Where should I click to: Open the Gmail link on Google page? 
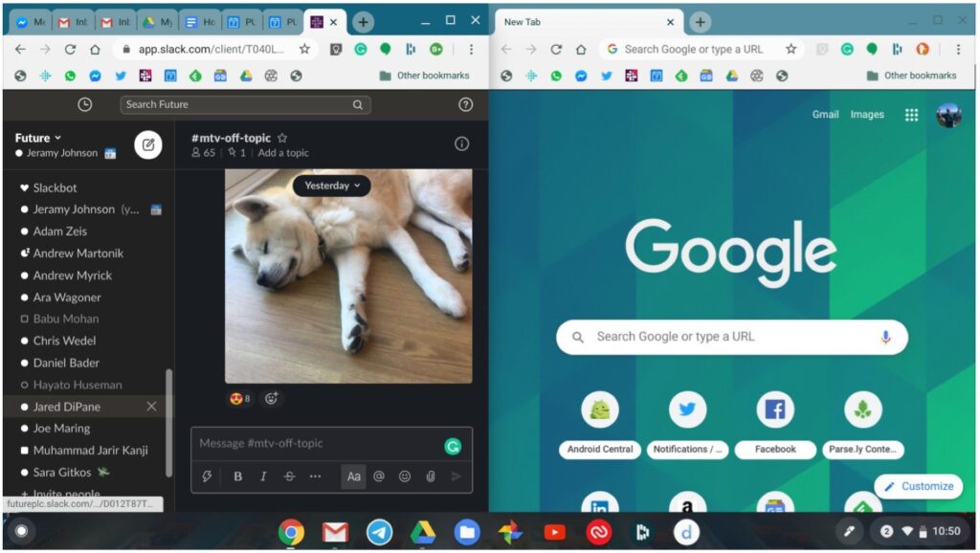coord(825,115)
